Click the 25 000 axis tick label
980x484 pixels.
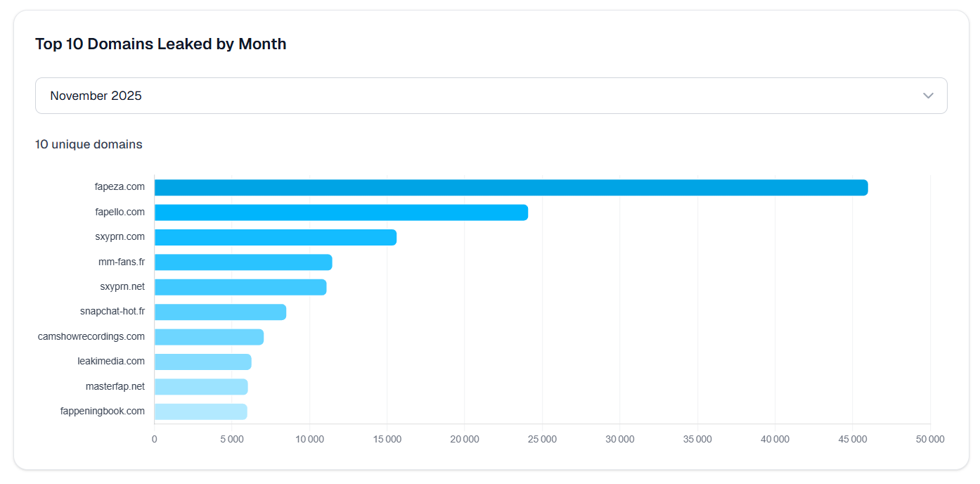(x=542, y=438)
